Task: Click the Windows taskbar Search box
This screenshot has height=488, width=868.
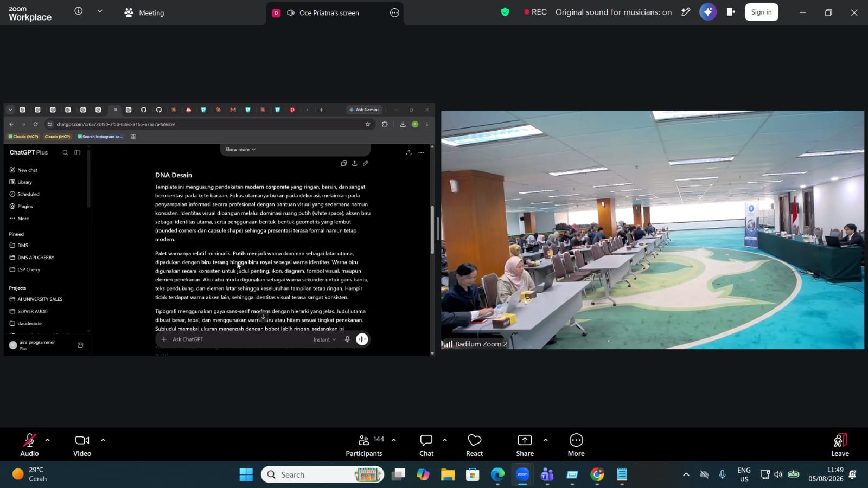Action: (322, 474)
